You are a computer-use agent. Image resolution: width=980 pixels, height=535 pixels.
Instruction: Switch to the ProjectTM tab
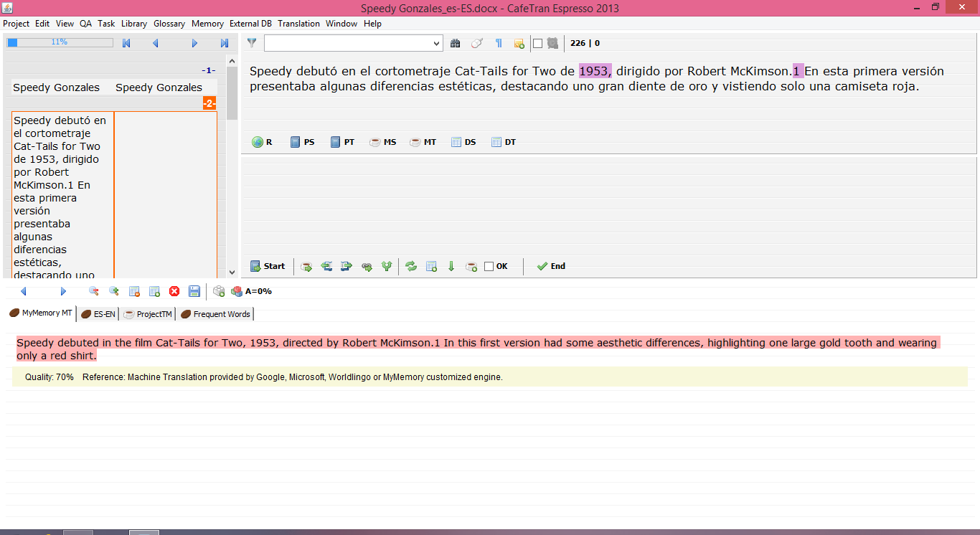149,314
